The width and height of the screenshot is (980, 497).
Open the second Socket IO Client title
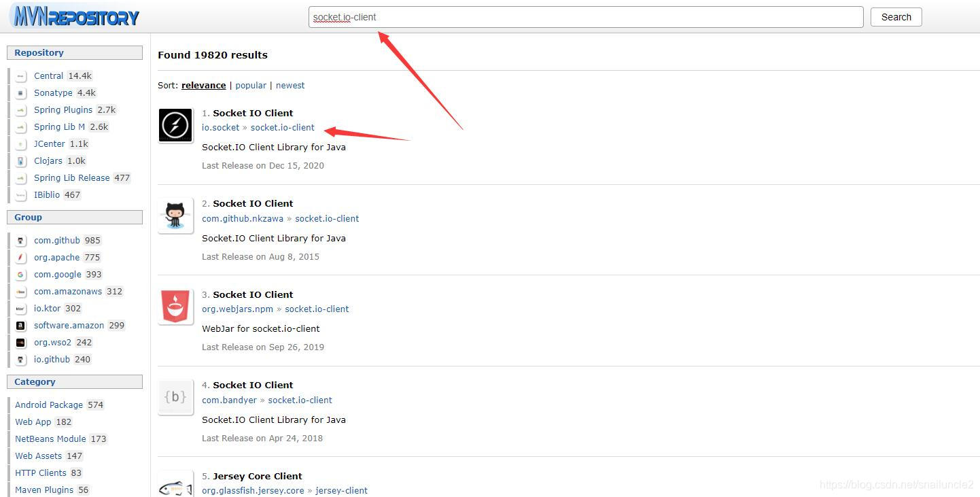pos(253,203)
